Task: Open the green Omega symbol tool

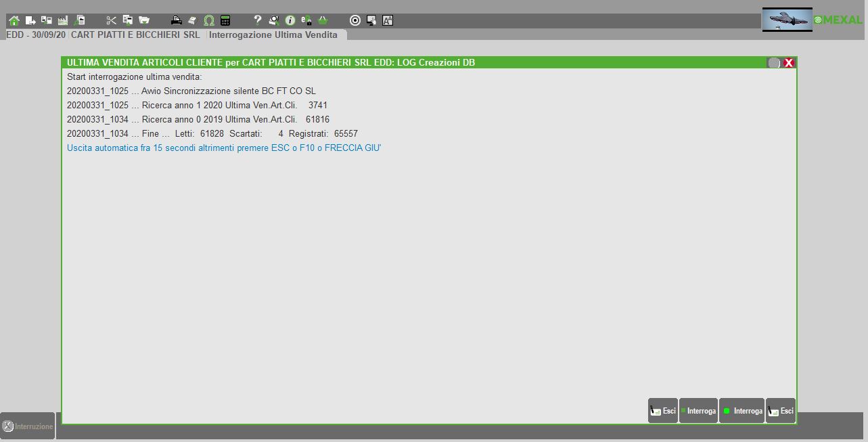Action: (209, 20)
